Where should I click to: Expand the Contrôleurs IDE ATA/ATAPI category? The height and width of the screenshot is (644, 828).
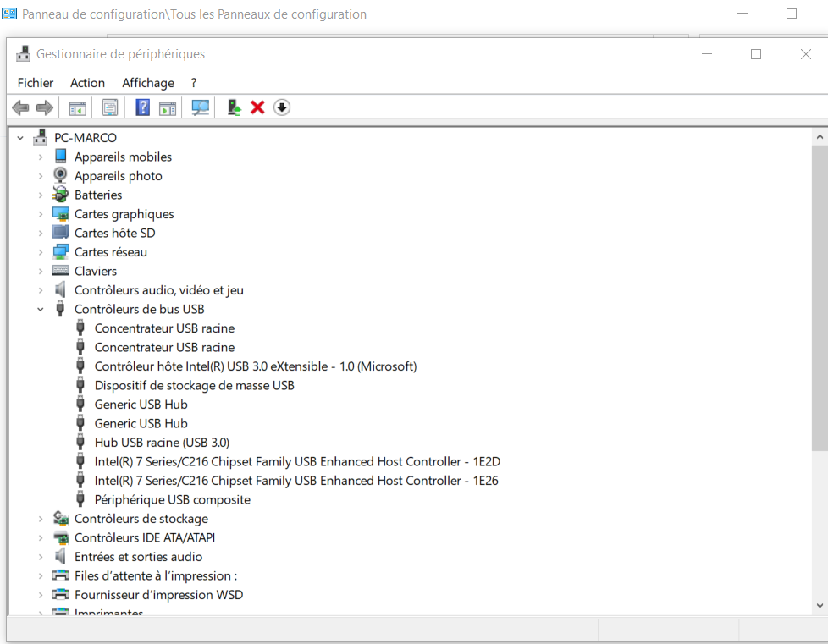click(41, 538)
